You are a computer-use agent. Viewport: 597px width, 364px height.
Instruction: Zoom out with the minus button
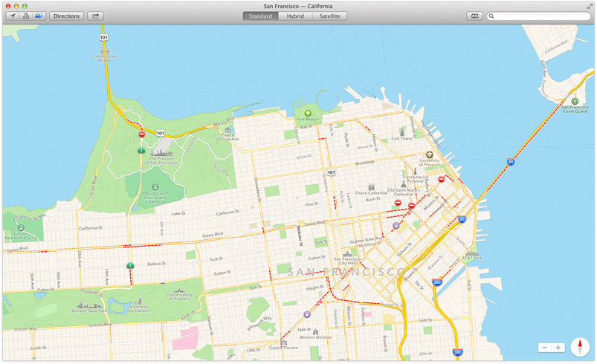(545, 348)
